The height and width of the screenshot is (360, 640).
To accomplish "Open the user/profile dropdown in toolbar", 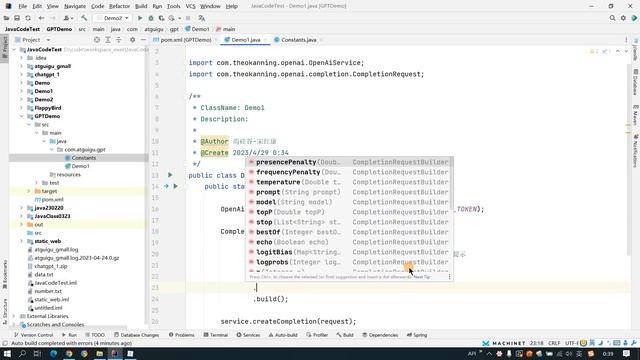I will pos(68,18).
